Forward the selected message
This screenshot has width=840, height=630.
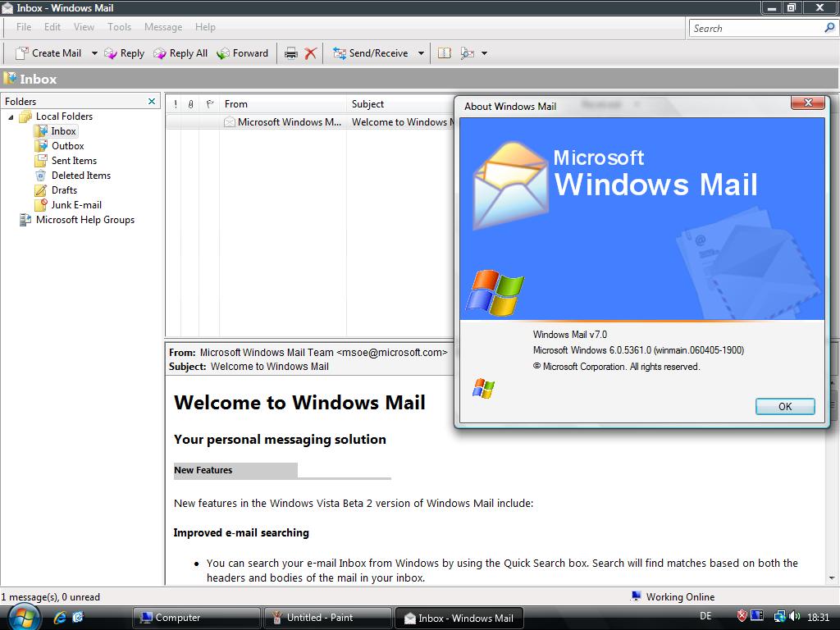point(242,53)
